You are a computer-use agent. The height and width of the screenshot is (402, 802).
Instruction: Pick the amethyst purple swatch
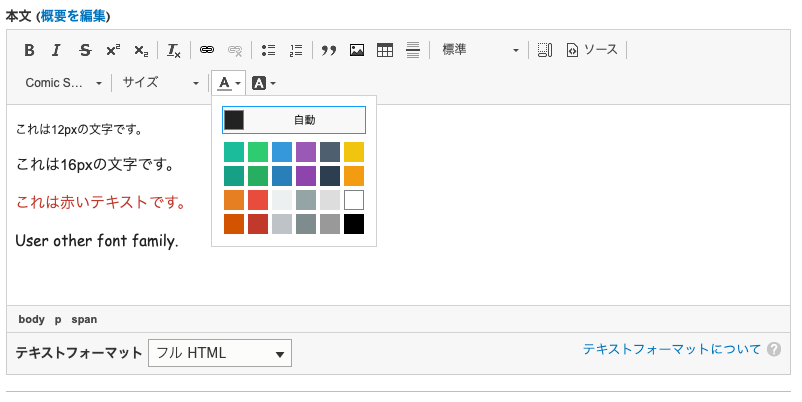[x=306, y=152]
